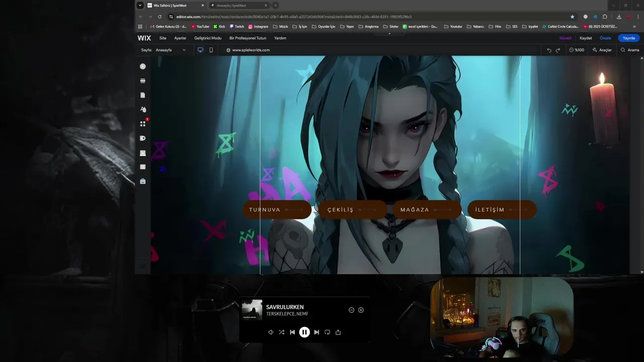Screen dimensions: 644x362
Task: Select the MAĞAZA button on canvas
Action: tap(427, 210)
